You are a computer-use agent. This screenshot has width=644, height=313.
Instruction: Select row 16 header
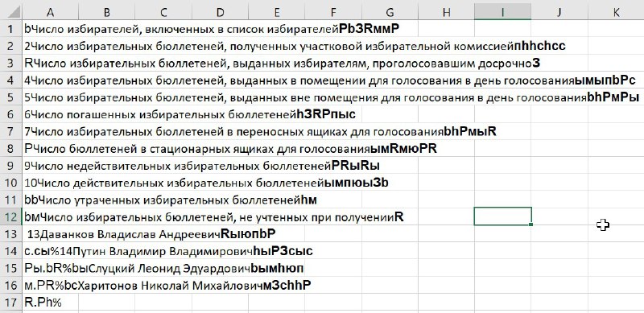click(10, 285)
